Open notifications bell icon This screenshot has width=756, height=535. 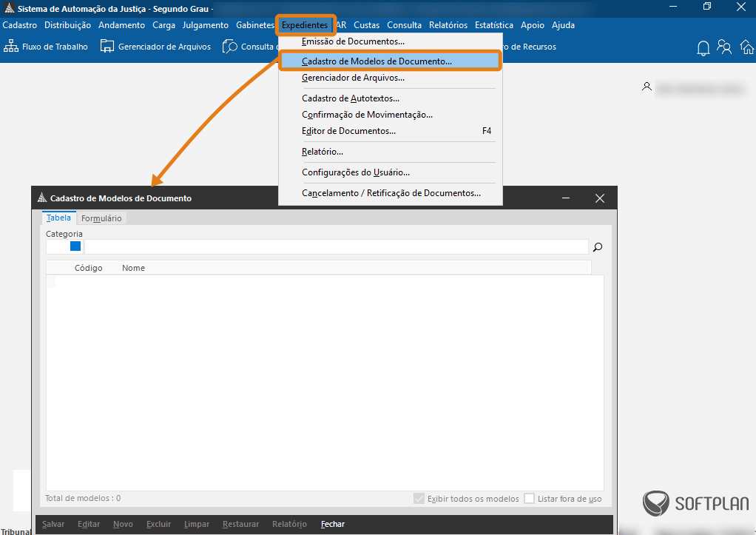(703, 48)
